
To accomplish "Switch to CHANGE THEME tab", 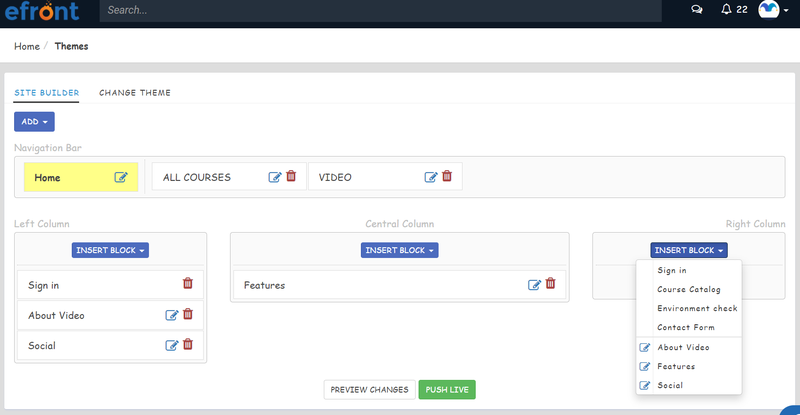I will [135, 93].
